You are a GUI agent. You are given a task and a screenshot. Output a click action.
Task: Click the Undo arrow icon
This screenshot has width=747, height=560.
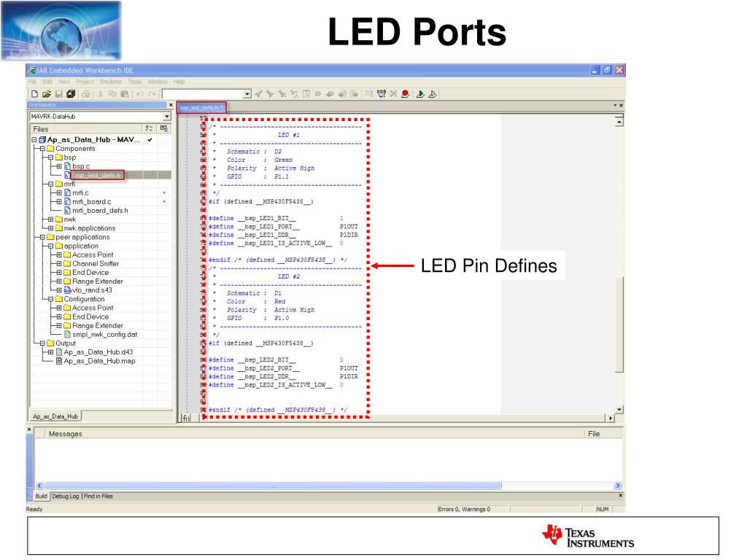click(140, 94)
